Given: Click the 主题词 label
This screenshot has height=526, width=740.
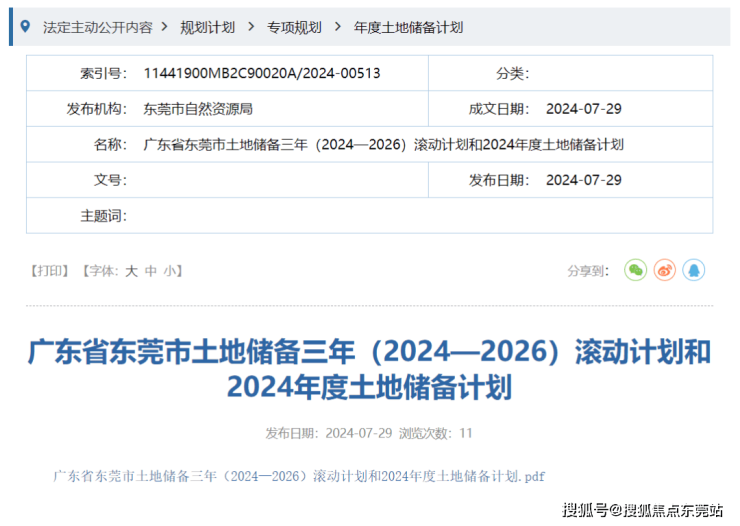Looking at the screenshot, I should pyautogui.click(x=103, y=216).
